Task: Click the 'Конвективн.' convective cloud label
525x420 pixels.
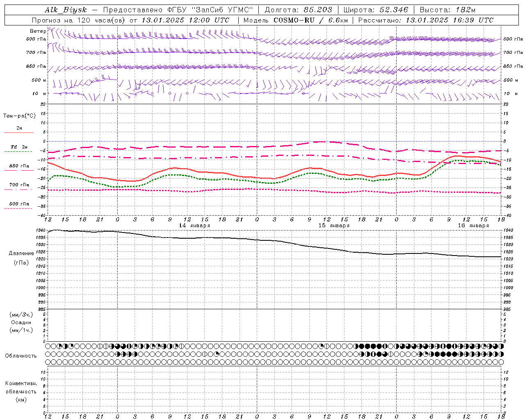Action: (x=21, y=383)
